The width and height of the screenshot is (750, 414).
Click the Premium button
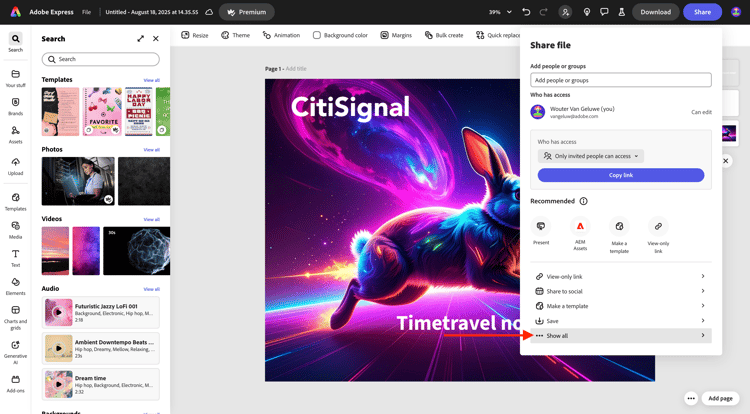[247, 12]
